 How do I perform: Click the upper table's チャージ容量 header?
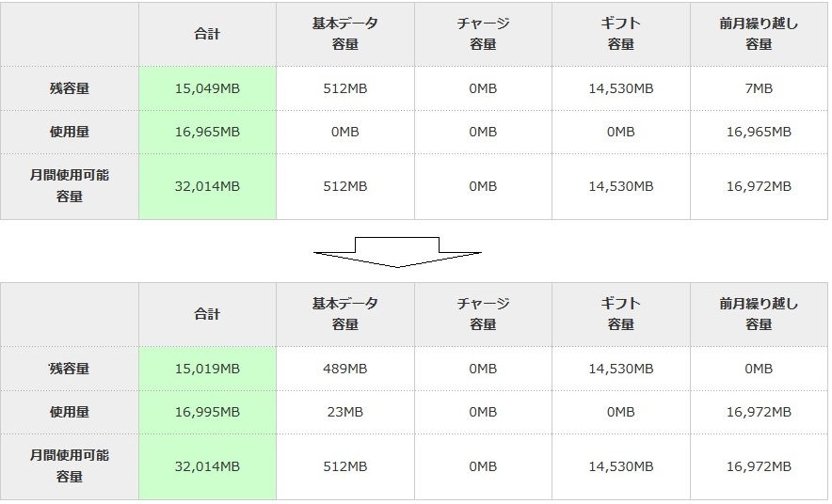483,34
